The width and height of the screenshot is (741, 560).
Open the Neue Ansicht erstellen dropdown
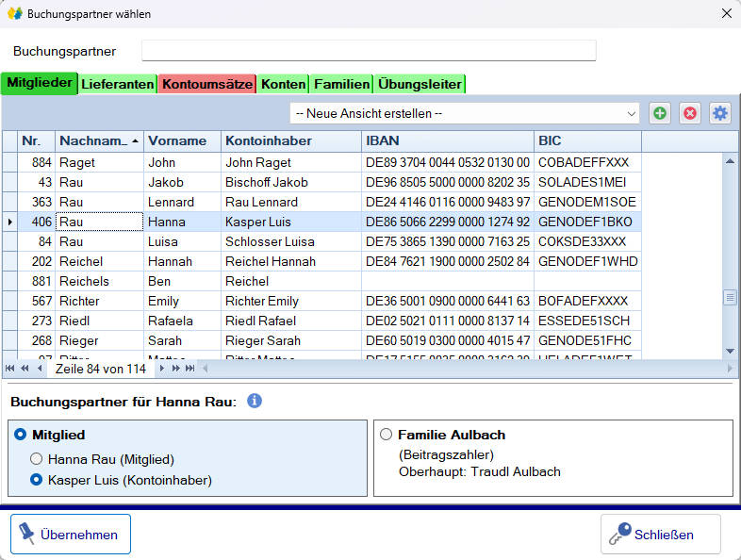click(465, 113)
